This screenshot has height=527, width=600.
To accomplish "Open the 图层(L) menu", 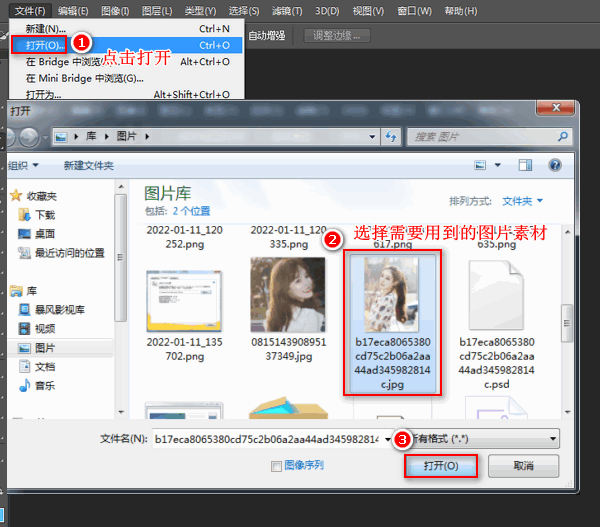I will coord(157,11).
